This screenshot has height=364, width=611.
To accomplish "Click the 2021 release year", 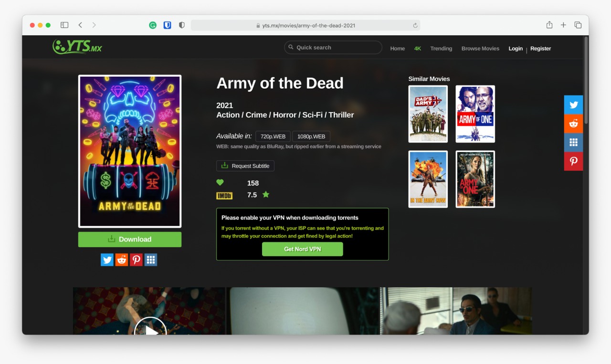I will click(x=224, y=105).
